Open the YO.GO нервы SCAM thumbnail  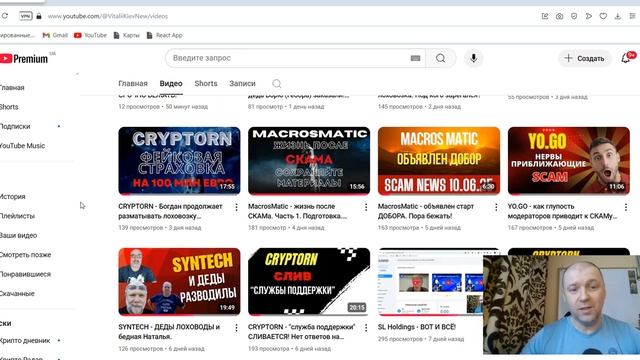coord(569,160)
